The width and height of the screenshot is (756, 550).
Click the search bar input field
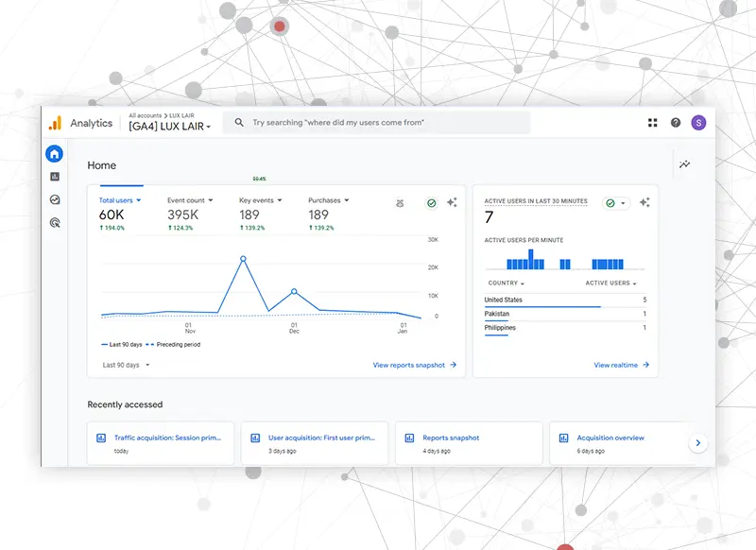click(x=378, y=123)
